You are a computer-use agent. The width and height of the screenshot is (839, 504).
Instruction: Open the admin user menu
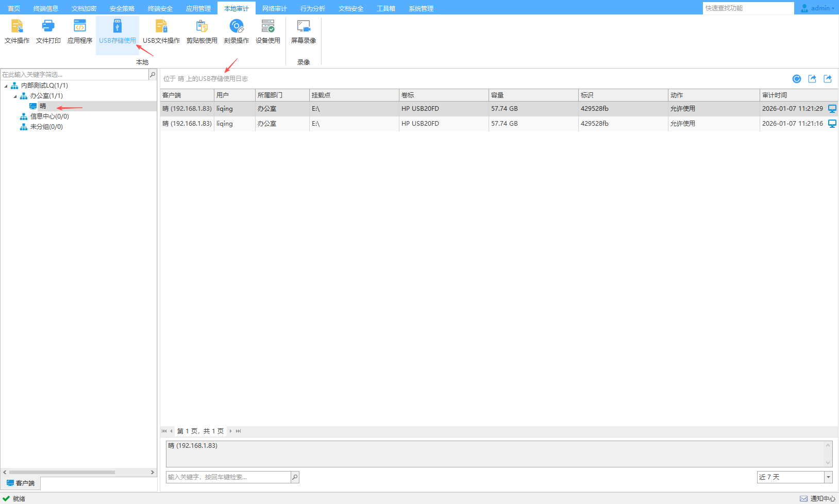tap(819, 8)
